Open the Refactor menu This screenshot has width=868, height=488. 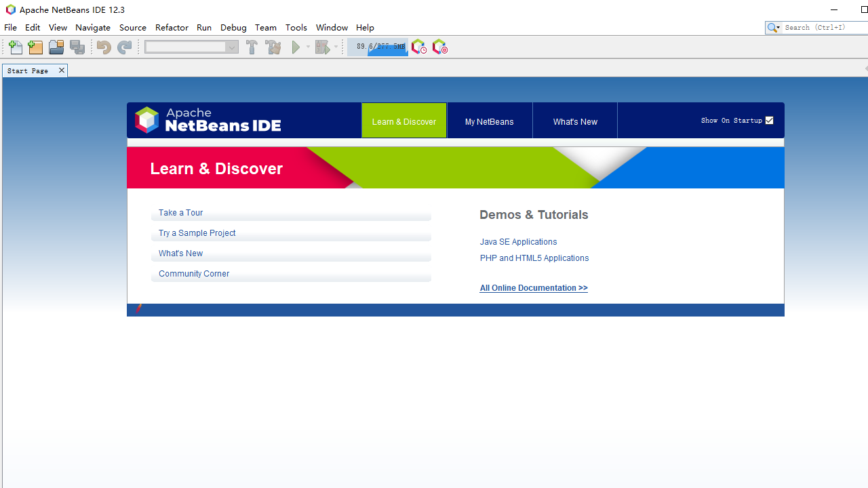tap(171, 27)
